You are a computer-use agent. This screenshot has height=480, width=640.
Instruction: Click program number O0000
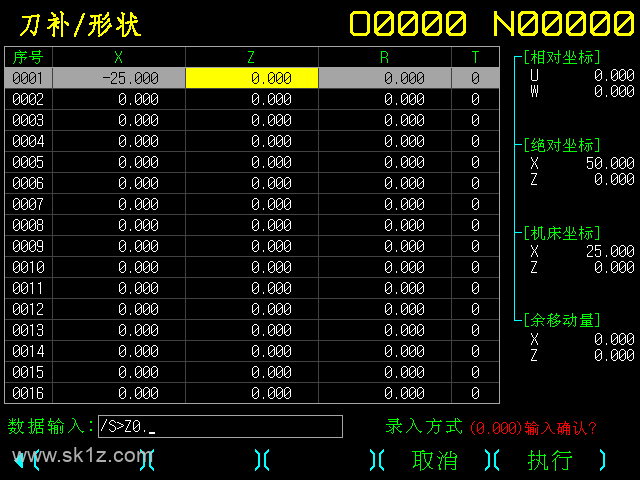(408, 23)
